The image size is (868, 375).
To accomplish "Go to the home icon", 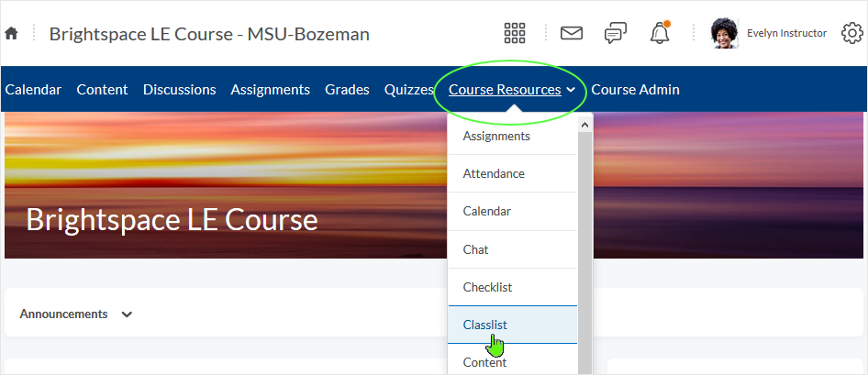I will point(11,34).
